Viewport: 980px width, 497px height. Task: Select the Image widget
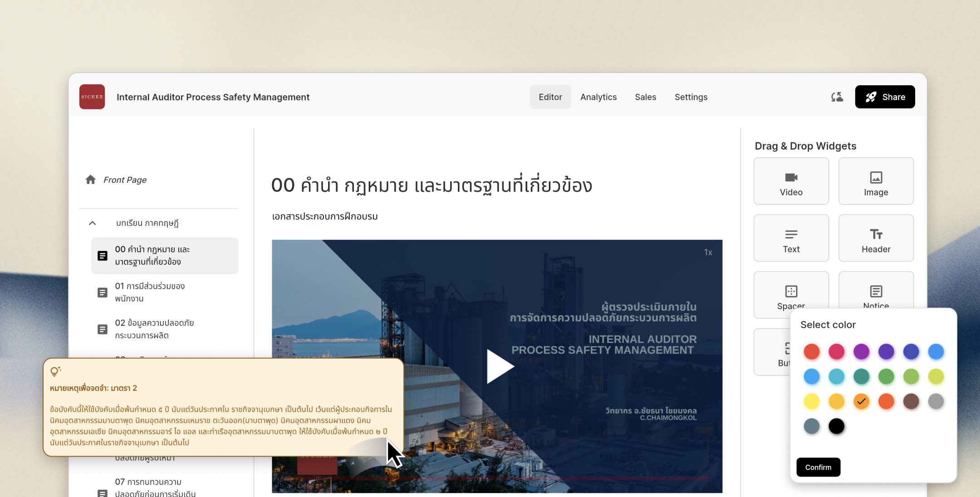coord(876,181)
